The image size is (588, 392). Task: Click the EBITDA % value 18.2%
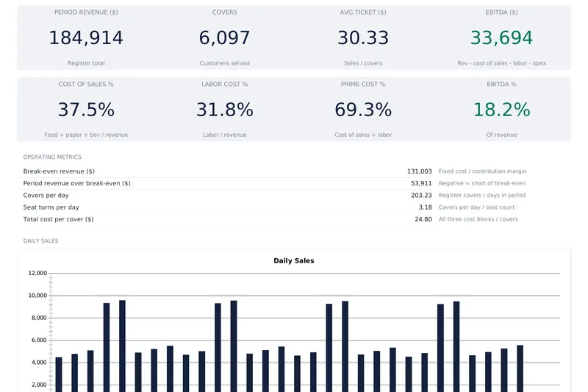[x=501, y=110]
